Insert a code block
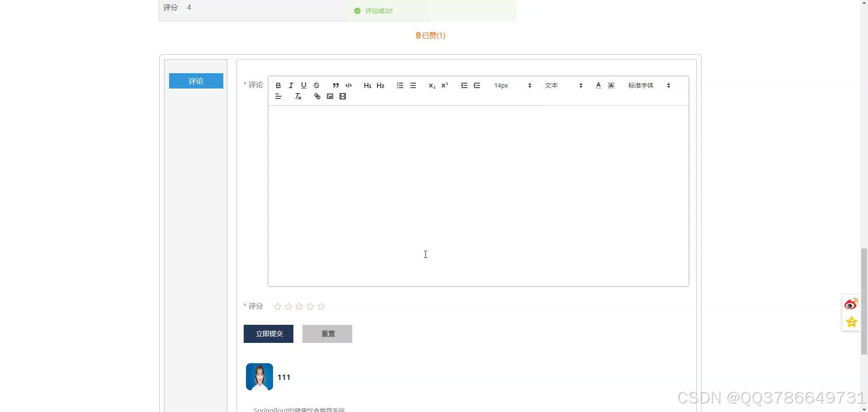Image resolution: width=868 pixels, height=412 pixels. point(349,85)
